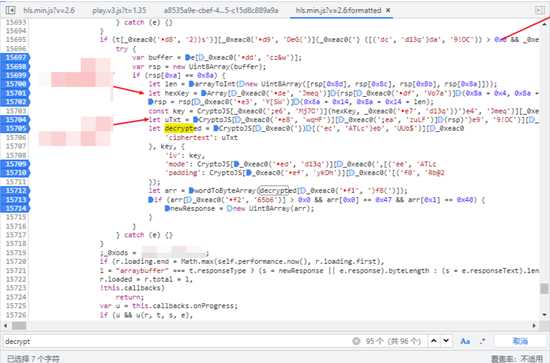Click the horizontal scrollbar thumb

19,325
